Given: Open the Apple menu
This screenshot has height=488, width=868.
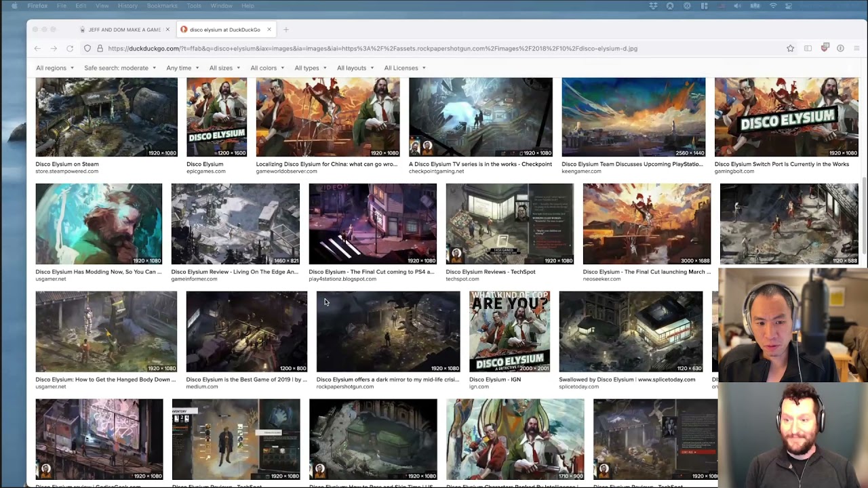Looking at the screenshot, I should point(14,6).
